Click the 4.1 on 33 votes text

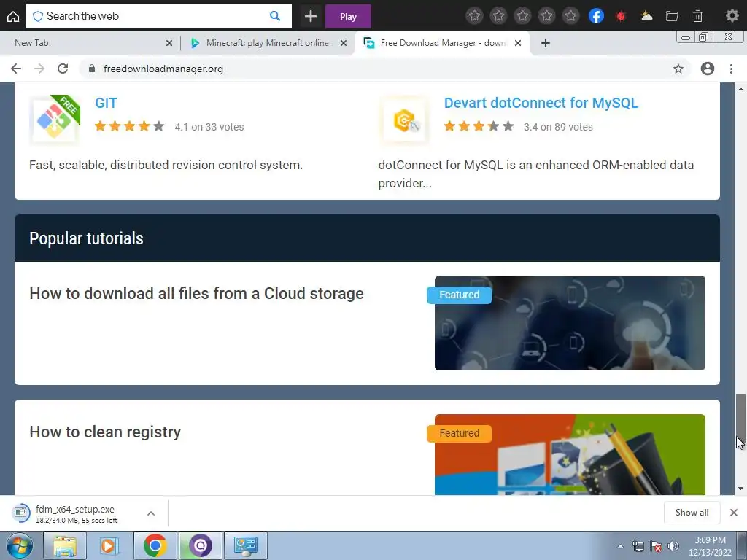(x=209, y=127)
